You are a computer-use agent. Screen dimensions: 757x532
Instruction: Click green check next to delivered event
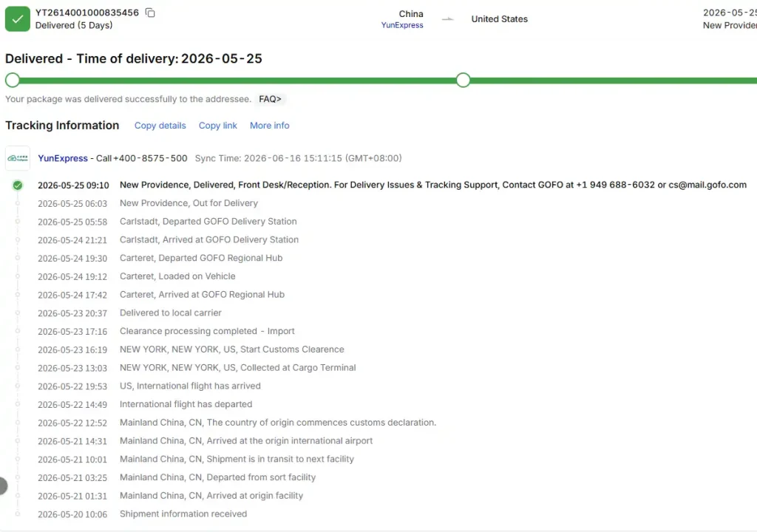(x=18, y=185)
